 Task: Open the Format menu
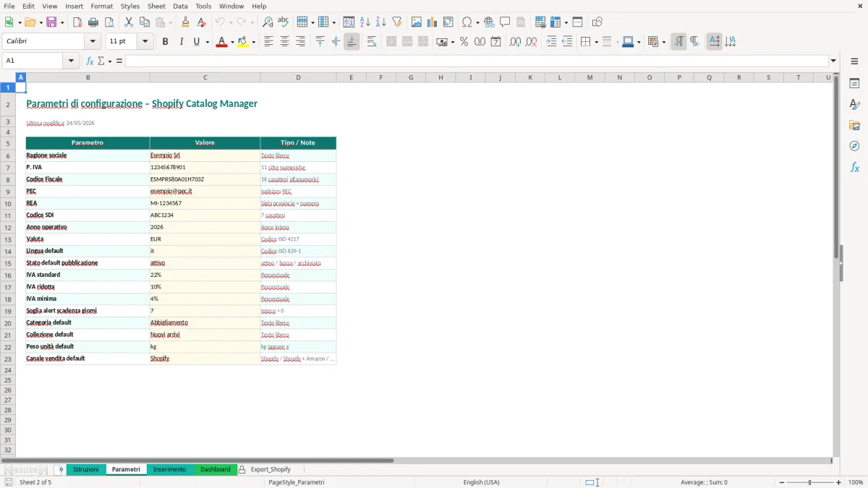tap(101, 6)
